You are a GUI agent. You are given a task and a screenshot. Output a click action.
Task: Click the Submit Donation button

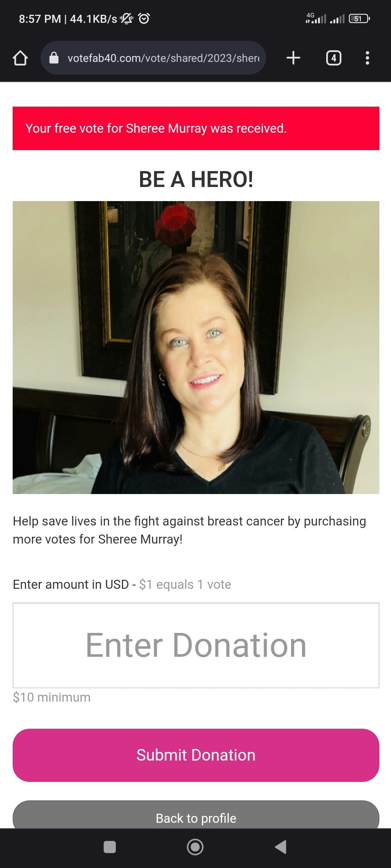coord(196,755)
